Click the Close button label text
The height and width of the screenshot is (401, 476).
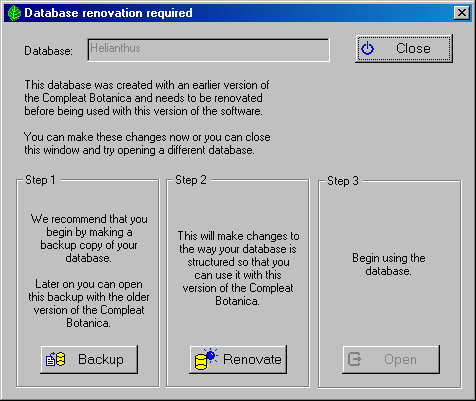(413, 49)
